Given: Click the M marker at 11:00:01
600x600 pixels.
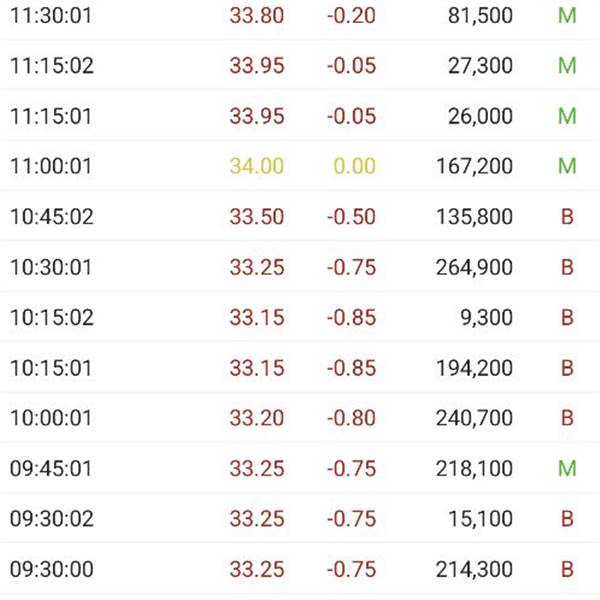Looking at the screenshot, I should [567, 166].
